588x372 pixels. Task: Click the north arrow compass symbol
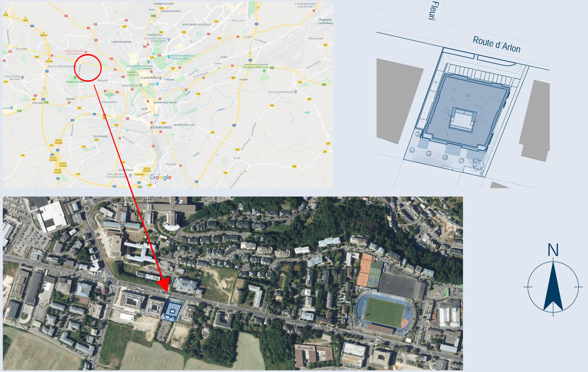(553, 287)
